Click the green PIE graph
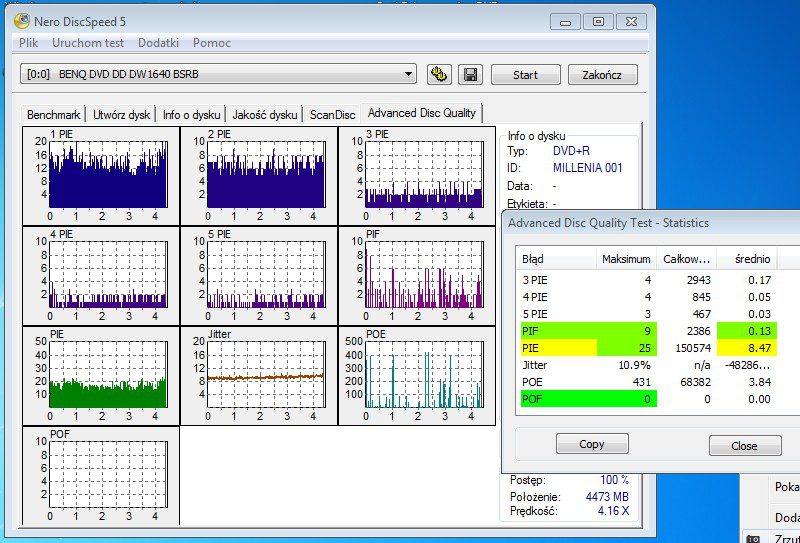 click(x=101, y=376)
